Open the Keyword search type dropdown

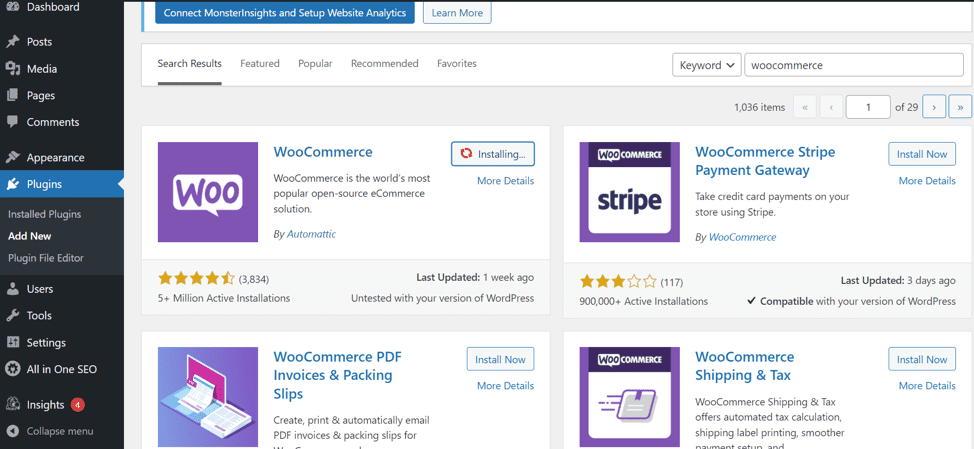pos(707,65)
